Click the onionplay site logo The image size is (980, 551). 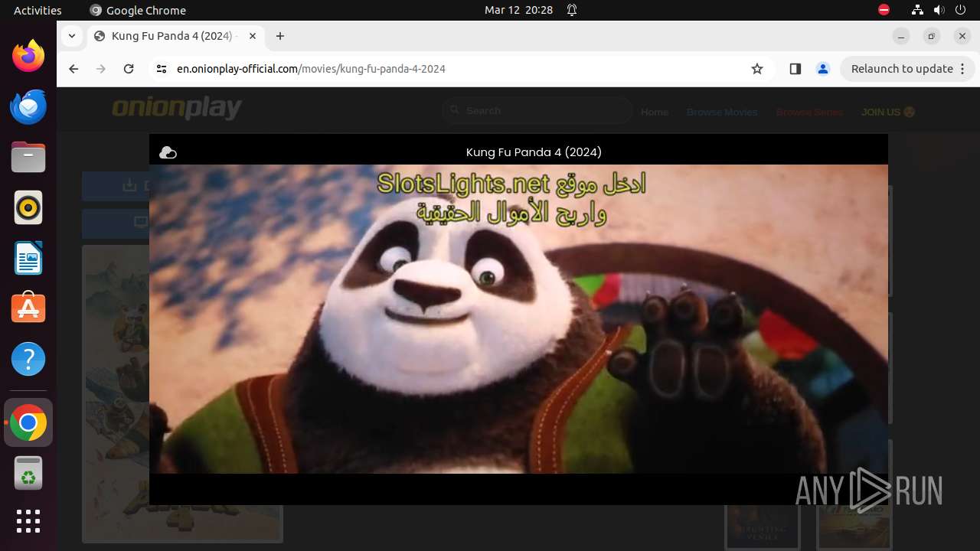[x=177, y=109]
